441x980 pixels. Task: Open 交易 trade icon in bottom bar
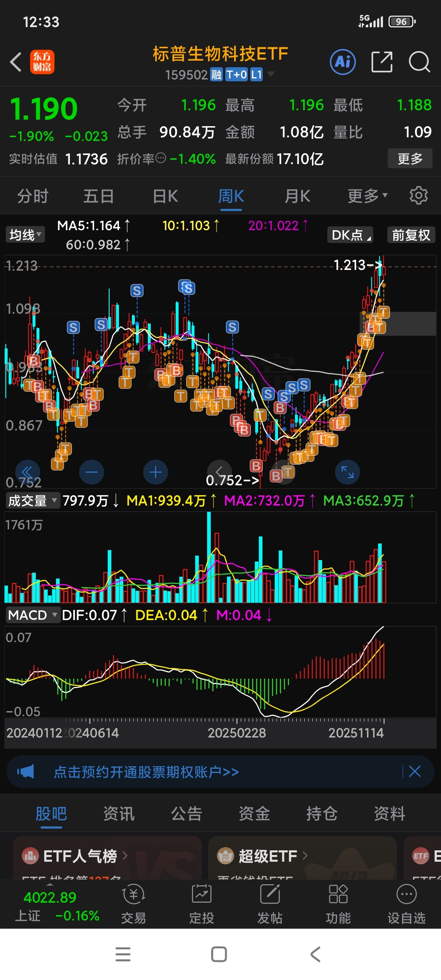(133, 903)
